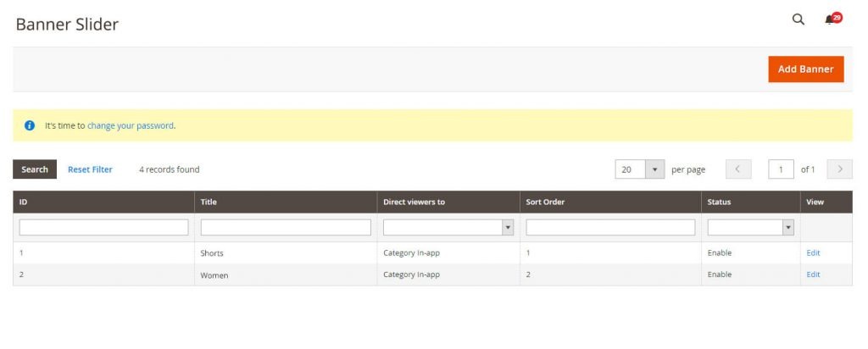
Task: Sort by Sort Order column header
Action: pyautogui.click(x=610, y=202)
